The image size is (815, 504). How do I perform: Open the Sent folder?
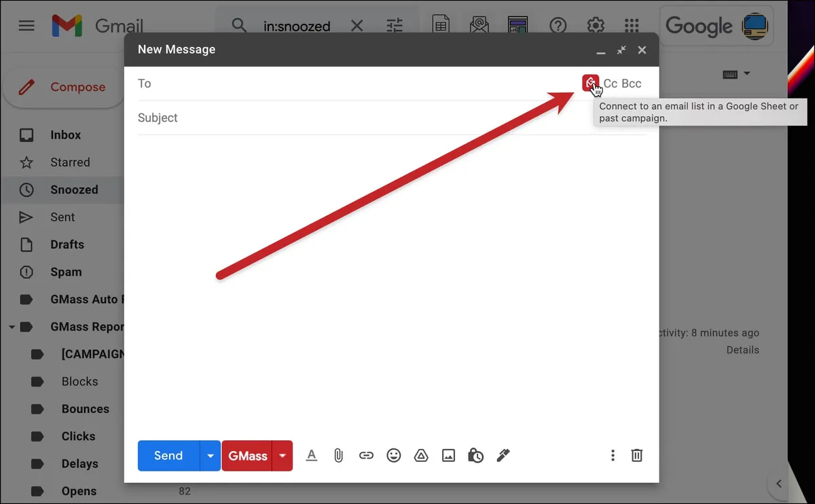(x=62, y=217)
